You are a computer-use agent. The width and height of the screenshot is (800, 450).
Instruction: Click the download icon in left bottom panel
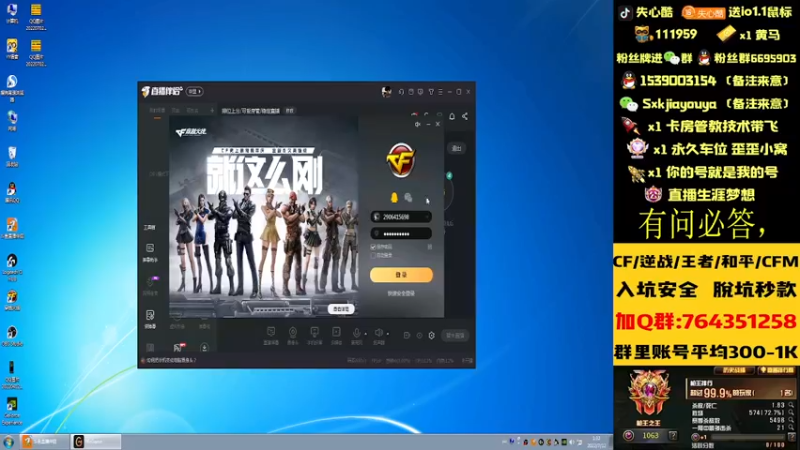204,348
